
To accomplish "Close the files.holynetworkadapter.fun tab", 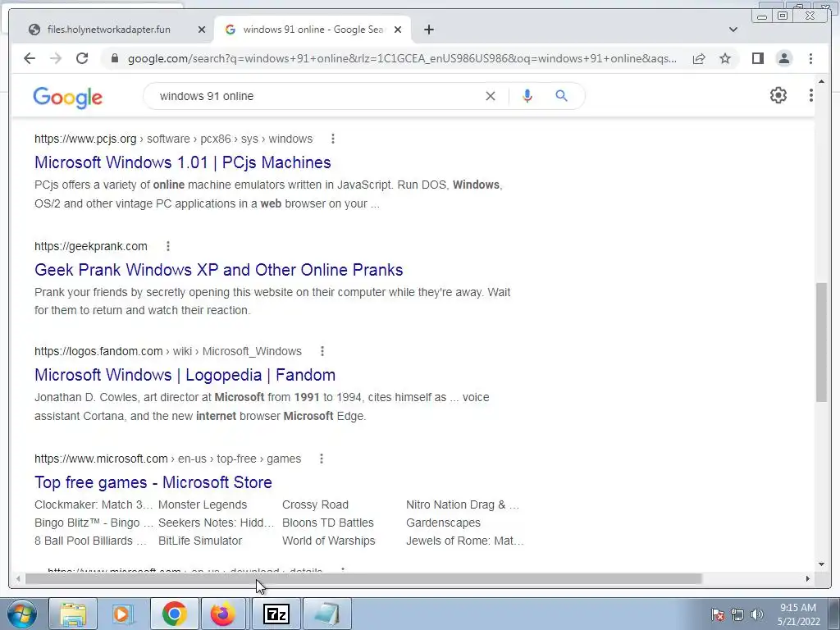I will pyautogui.click(x=202, y=30).
